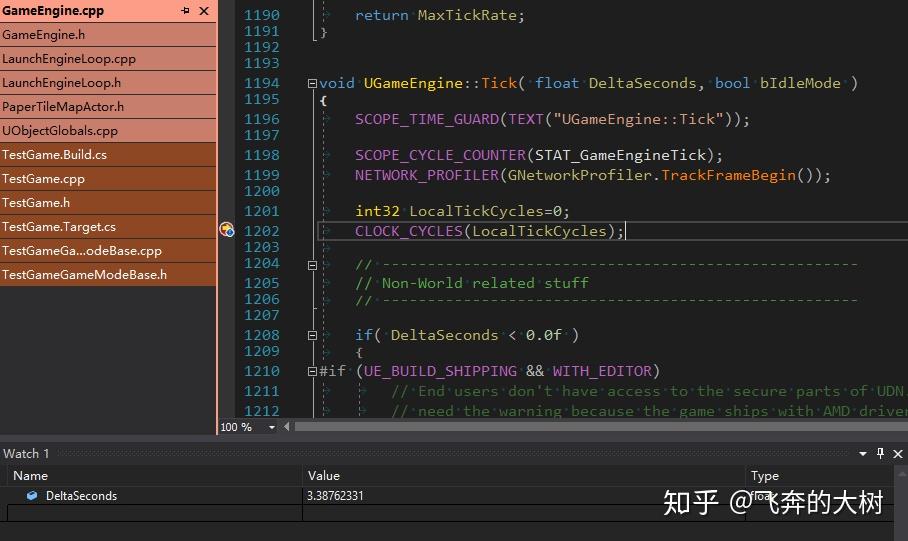Close the Watch 1 panel
Screen dimensions: 908x541
coord(898,454)
